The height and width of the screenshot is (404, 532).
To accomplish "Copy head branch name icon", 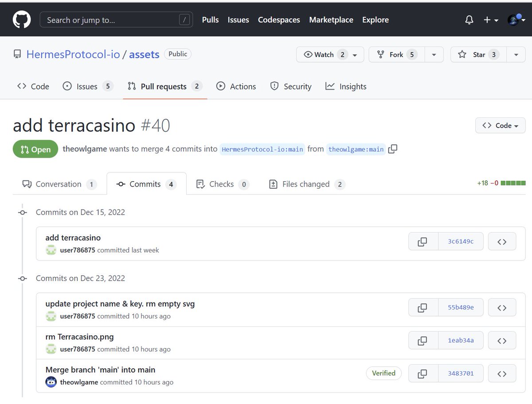I will [393, 149].
